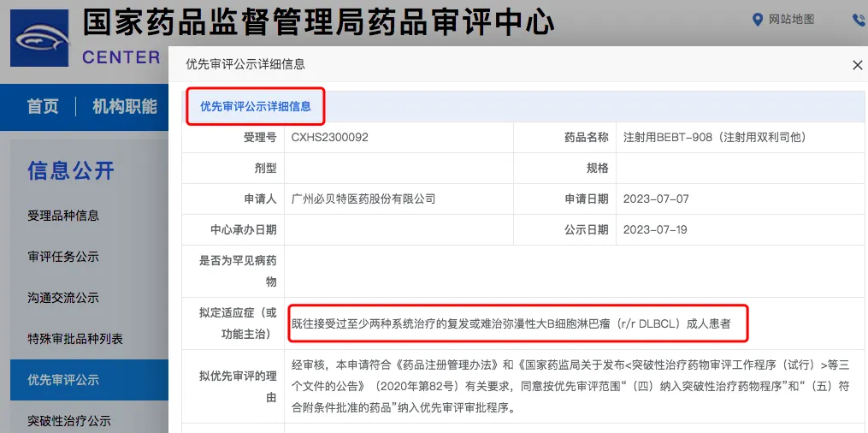Click the phone icon at top right
868x433 pixels.
[859, 21]
